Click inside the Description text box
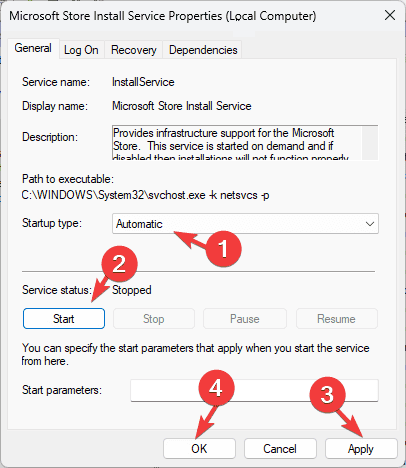This screenshot has width=406, height=468. (237, 143)
